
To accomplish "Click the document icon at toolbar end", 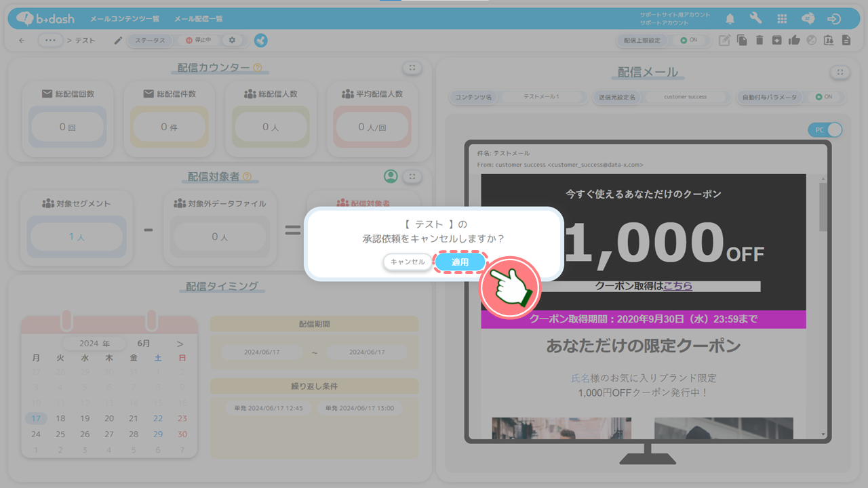I will point(846,41).
